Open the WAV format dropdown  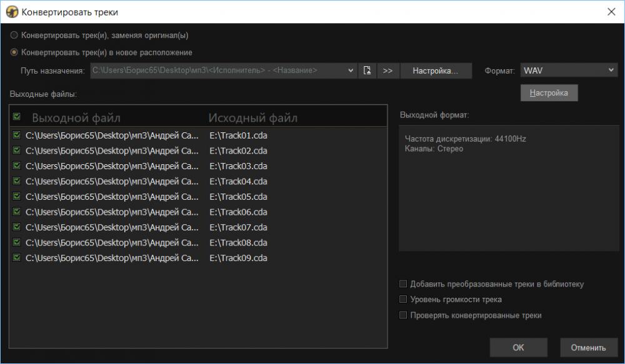point(569,71)
